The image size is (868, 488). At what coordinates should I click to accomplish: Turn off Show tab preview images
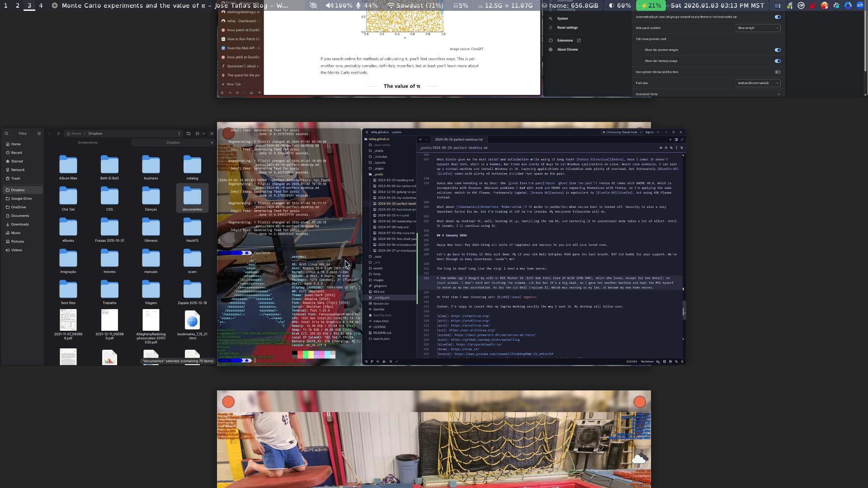coord(778,50)
